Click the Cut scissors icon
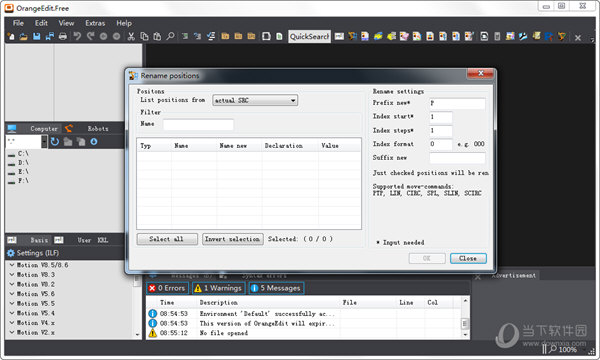This screenshot has width=600, height=360. tap(131, 36)
